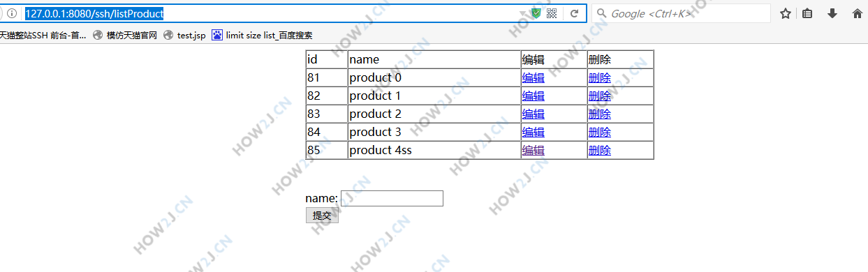
Task: Bookmark this page with the star icon
Action: (786, 13)
